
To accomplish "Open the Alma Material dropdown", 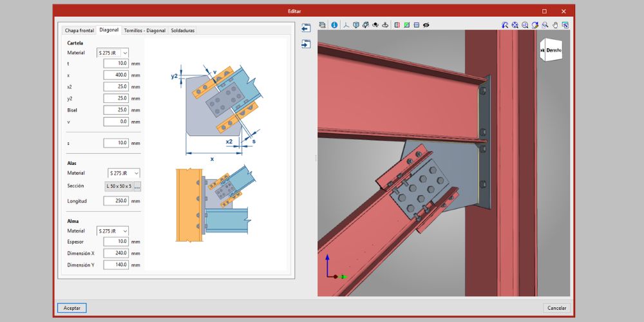I will 113,231.
